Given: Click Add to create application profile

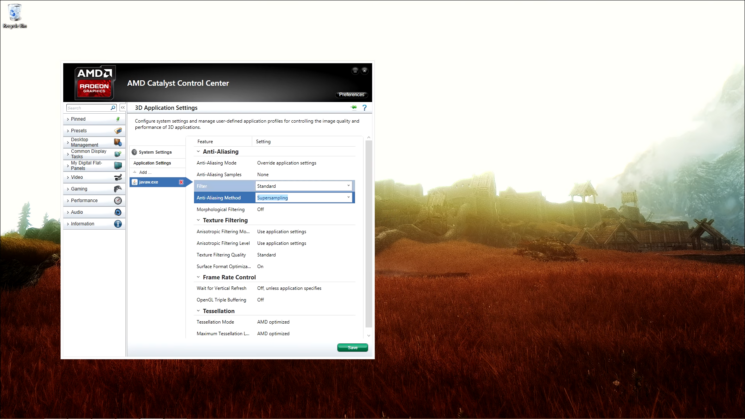Looking at the screenshot, I should (143, 172).
